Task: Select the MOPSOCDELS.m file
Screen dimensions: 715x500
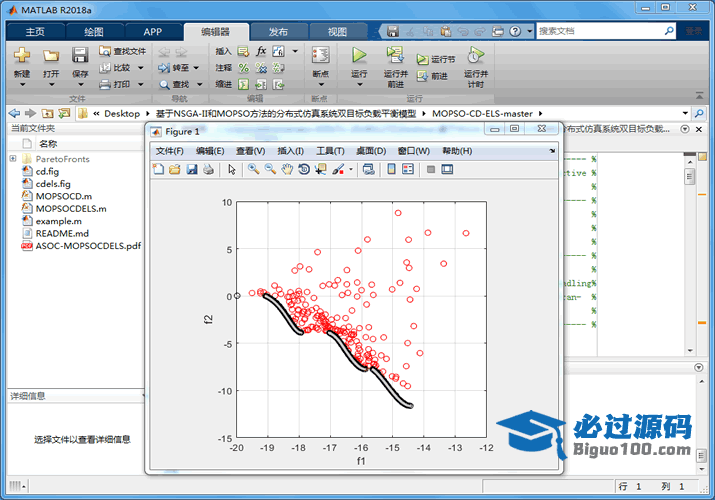Action: (71, 208)
